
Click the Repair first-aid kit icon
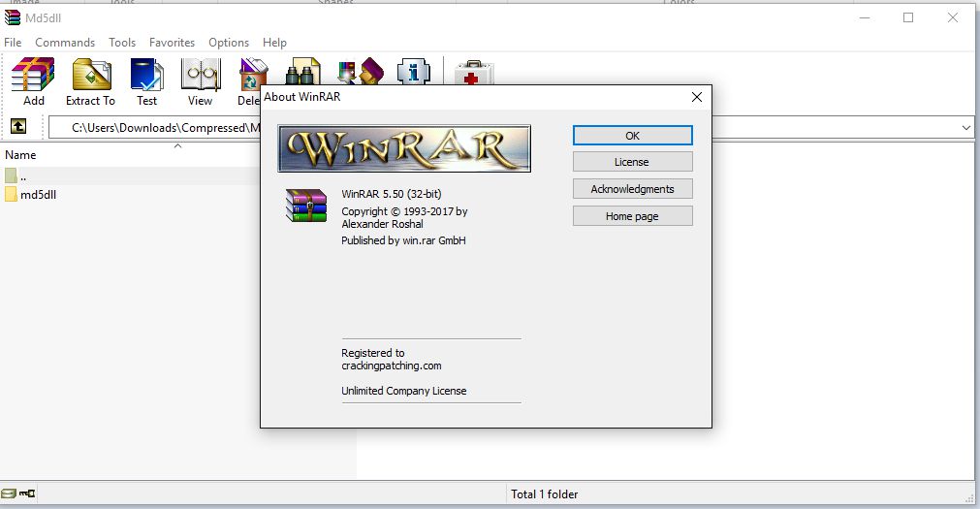tap(473, 74)
